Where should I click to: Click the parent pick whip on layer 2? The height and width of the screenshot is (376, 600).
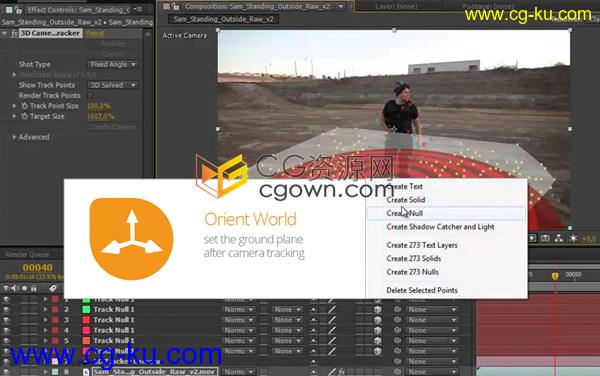(x=398, y=309)
